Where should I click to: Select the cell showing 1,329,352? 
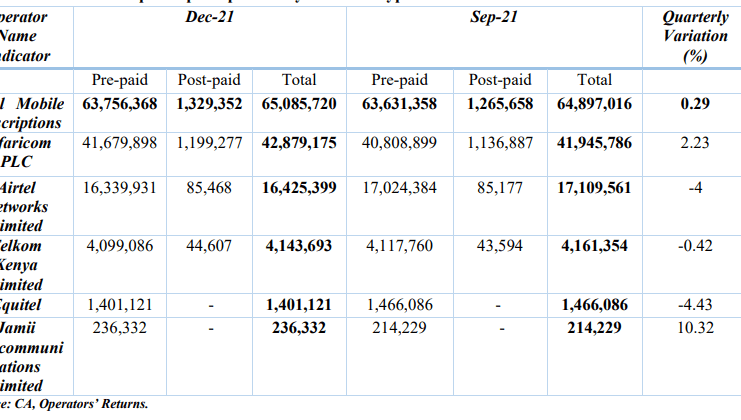point(209,104)
